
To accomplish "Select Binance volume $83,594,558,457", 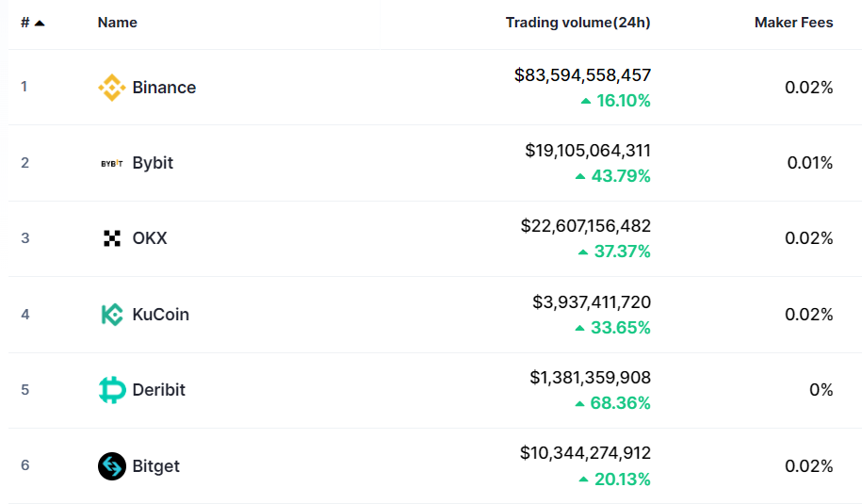I will tap(582, 74).
